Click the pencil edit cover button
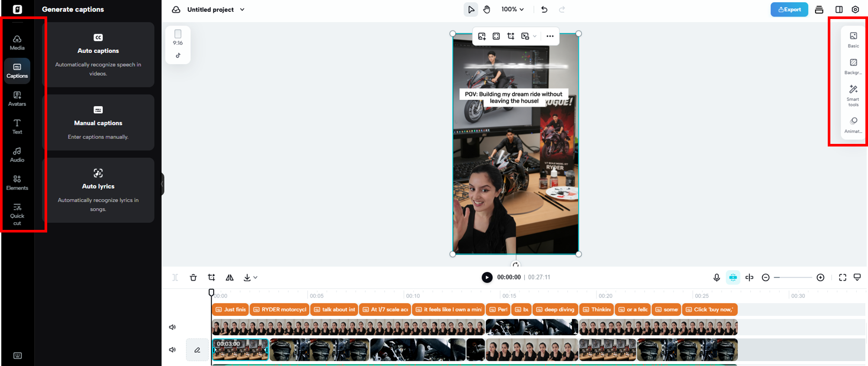868x366 pixels. (x=197, y=350)
